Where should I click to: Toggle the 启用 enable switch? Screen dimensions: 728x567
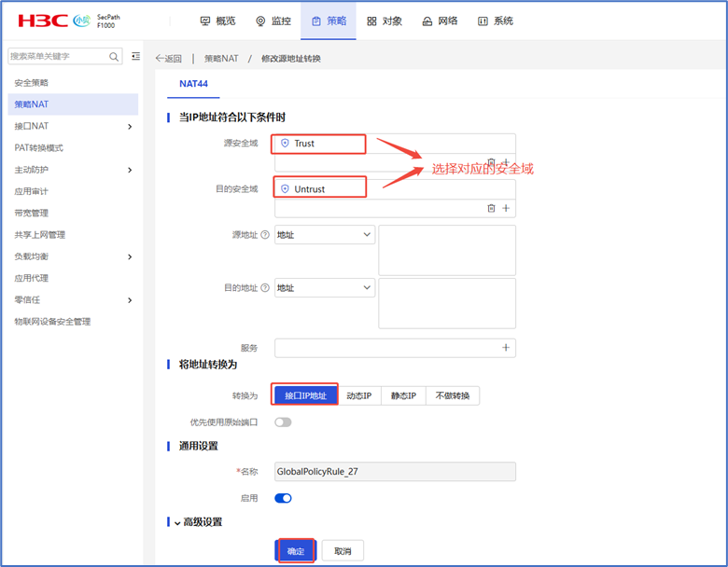283,498
